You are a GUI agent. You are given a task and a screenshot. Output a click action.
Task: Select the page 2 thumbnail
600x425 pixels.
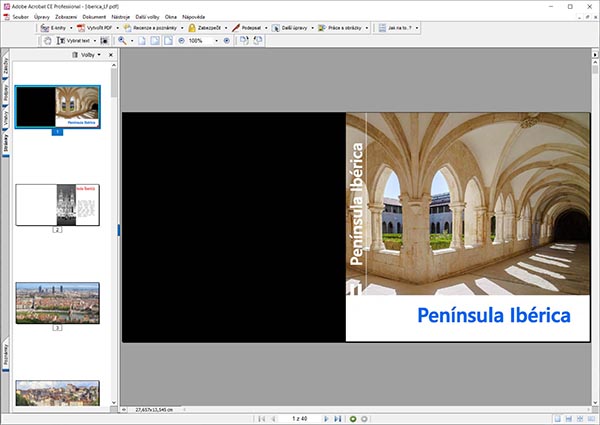tap(57, 205)
